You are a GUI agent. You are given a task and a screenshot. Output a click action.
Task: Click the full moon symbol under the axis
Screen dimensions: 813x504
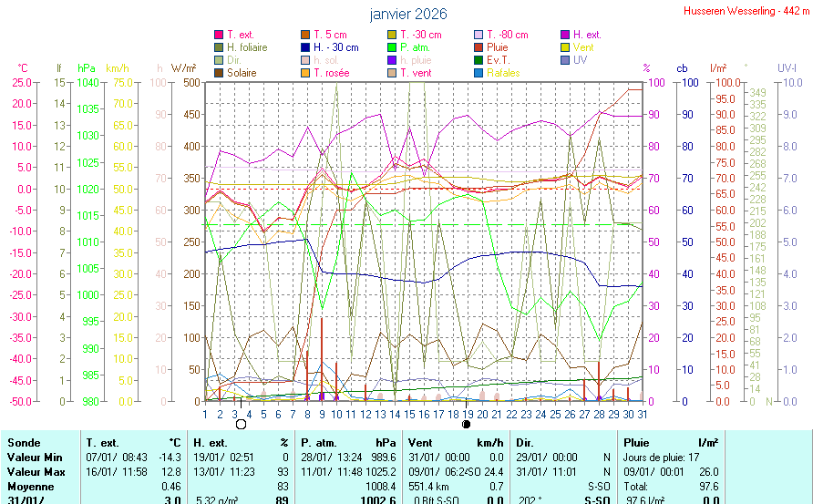(241, 424)
